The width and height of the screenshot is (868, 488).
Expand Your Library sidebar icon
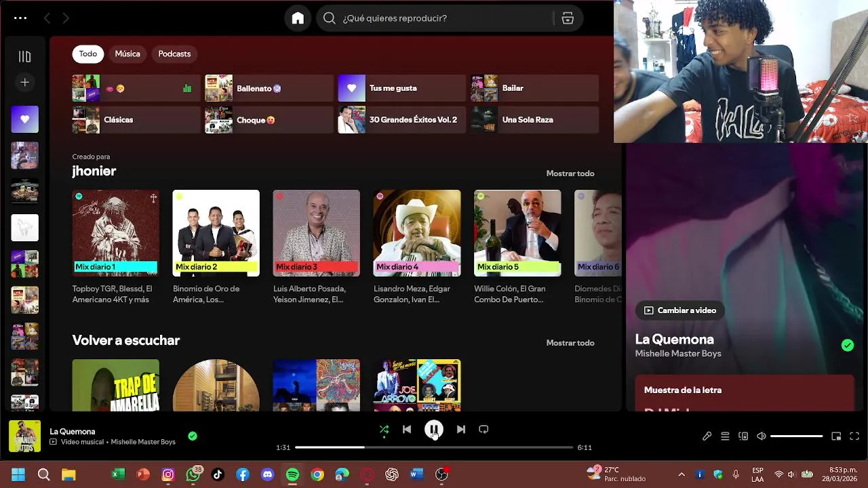(x=24, y=56)
